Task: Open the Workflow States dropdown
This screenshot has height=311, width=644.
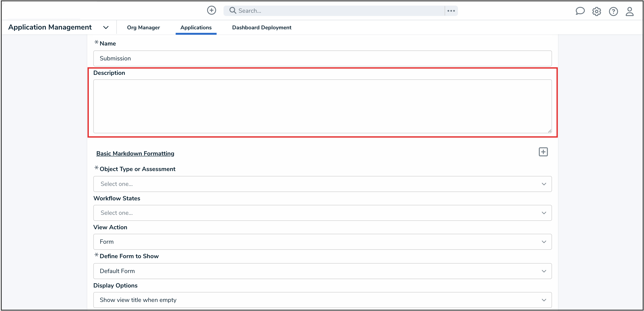Action: [322, 213]
